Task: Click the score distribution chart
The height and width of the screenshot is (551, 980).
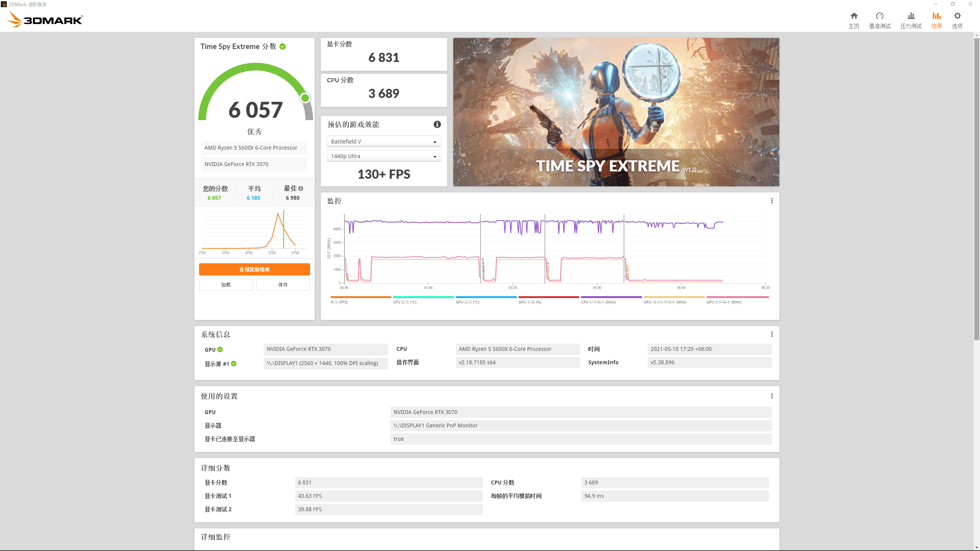Action: [x=254, y=233]
